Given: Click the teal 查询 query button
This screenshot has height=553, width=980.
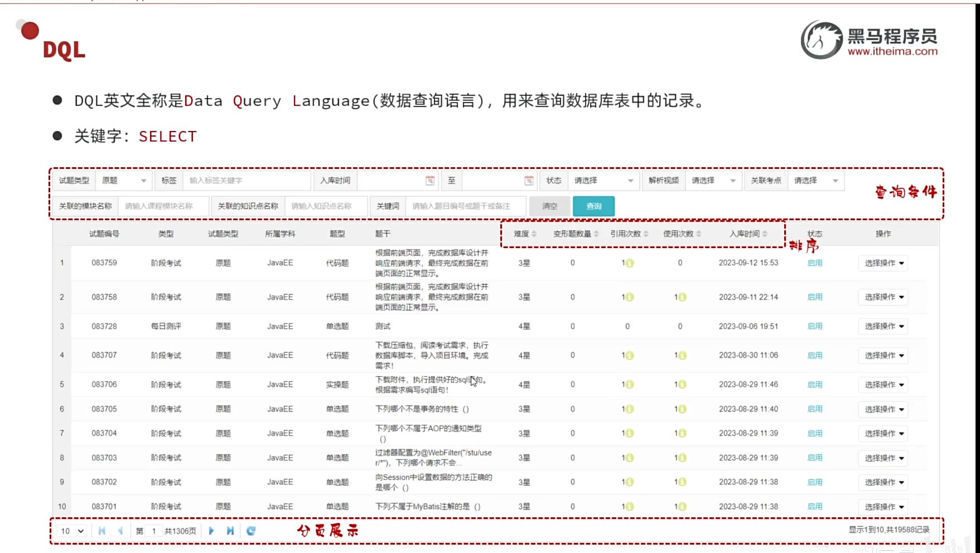Looking at the screenshot, I should tap(593, 206).
